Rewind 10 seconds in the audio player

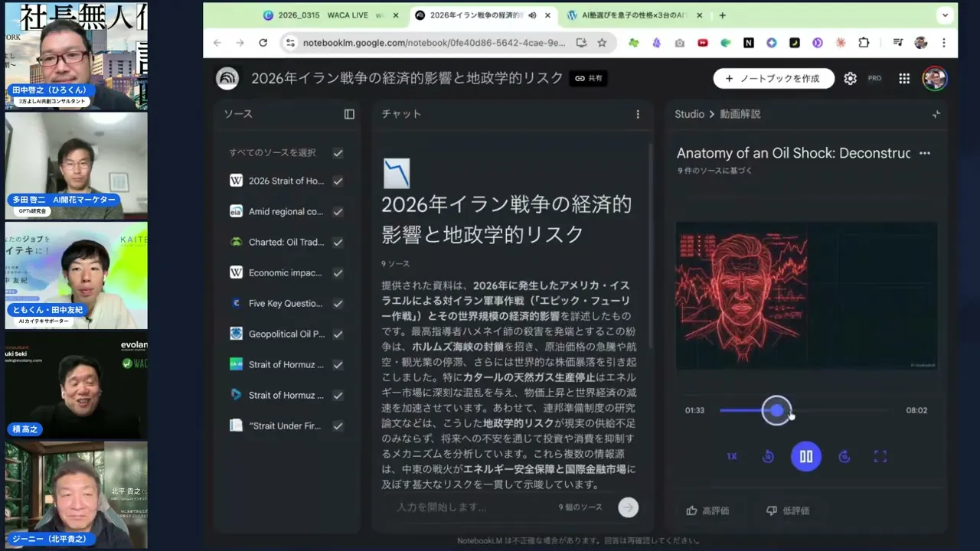pos(768,456)
